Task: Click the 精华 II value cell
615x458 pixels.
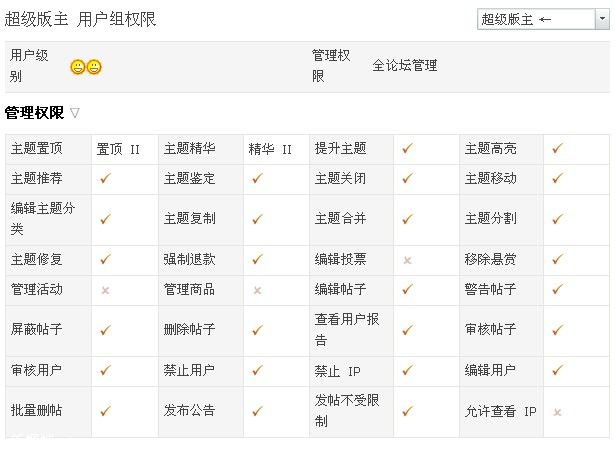Action: point(270,150)
